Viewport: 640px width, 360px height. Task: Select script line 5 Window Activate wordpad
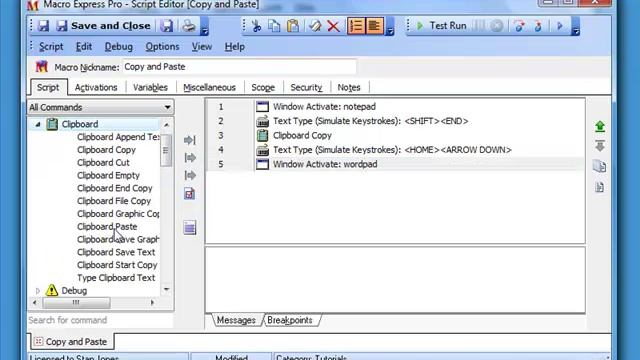coord(395,164)
